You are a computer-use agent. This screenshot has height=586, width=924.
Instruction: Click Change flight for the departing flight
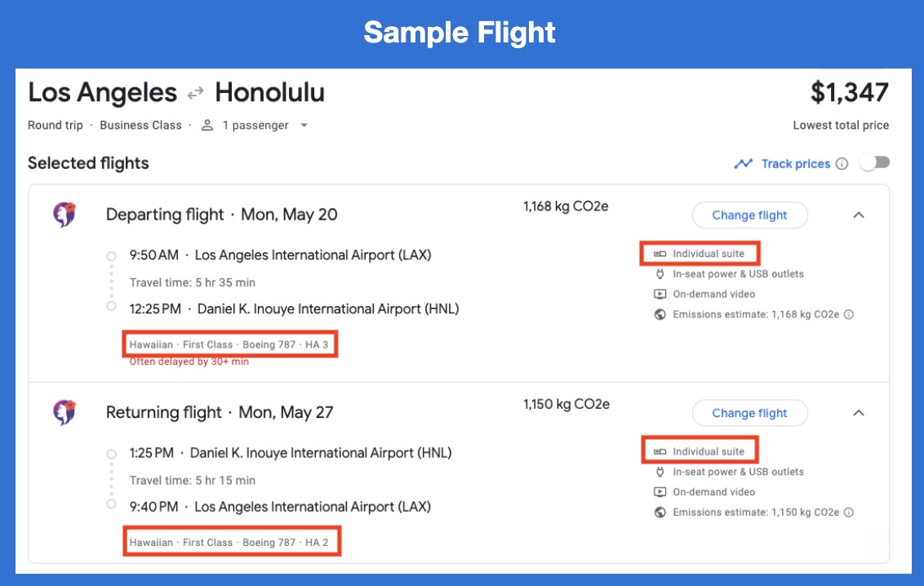click(749, 215)
